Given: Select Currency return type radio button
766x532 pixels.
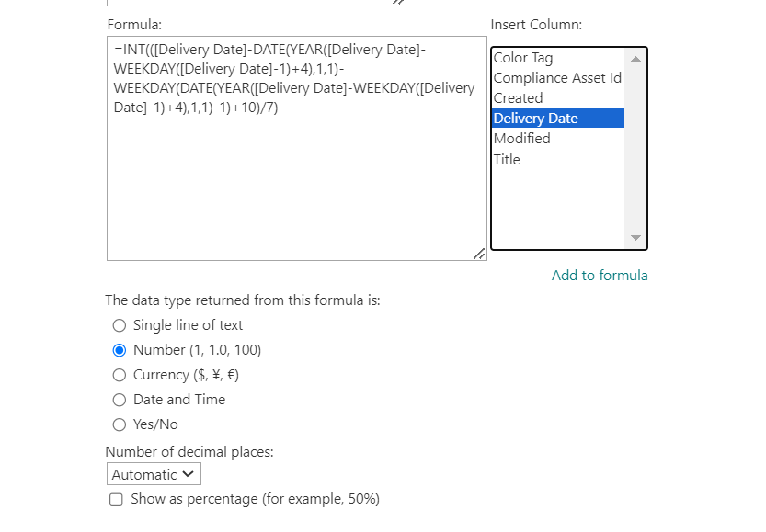Looking at the screenshot, I should point(120,375).
